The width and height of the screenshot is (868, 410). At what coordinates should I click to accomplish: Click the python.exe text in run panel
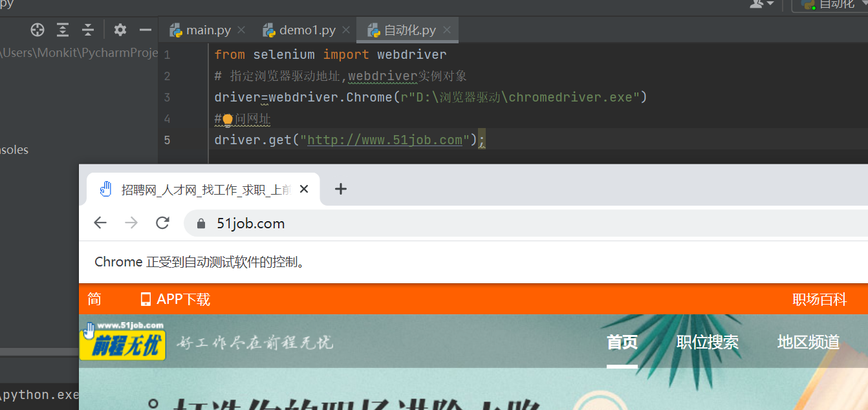(x=40, y=394)
